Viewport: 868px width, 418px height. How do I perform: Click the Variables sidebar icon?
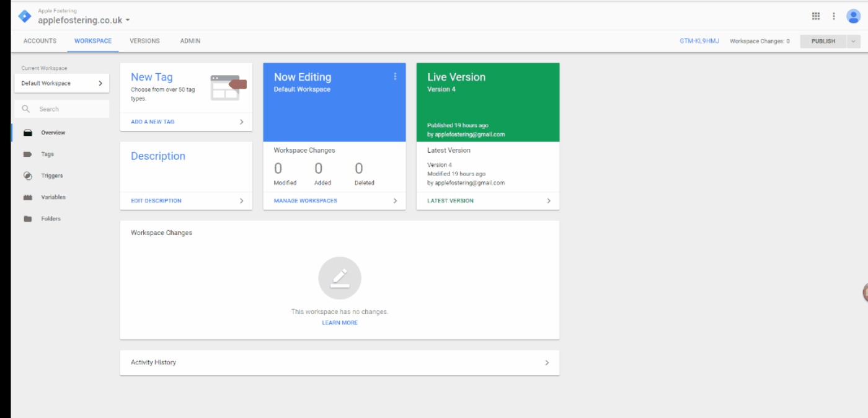[28, 197]
